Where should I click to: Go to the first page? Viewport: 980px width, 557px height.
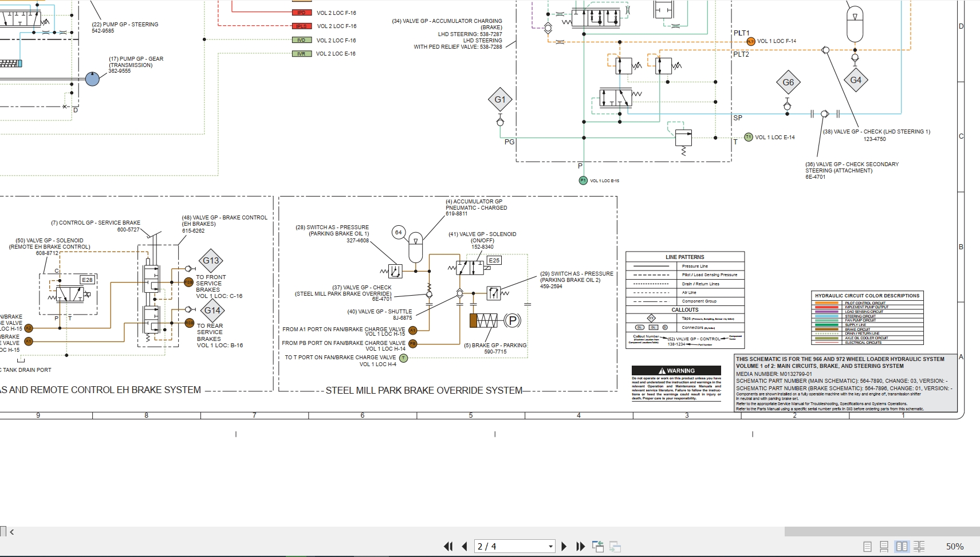pyautogui.click(x=448, y=547)
